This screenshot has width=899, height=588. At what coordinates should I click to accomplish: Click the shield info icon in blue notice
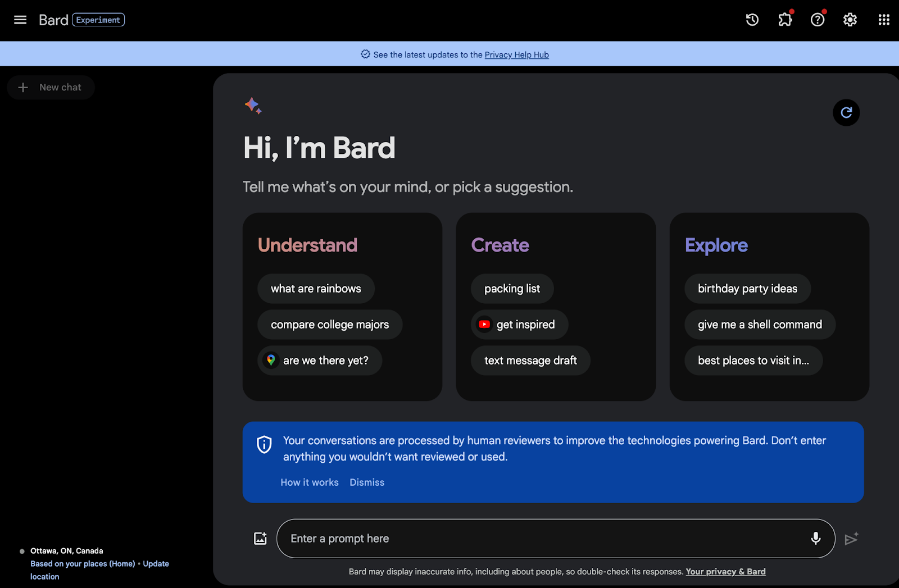point(264,444)
